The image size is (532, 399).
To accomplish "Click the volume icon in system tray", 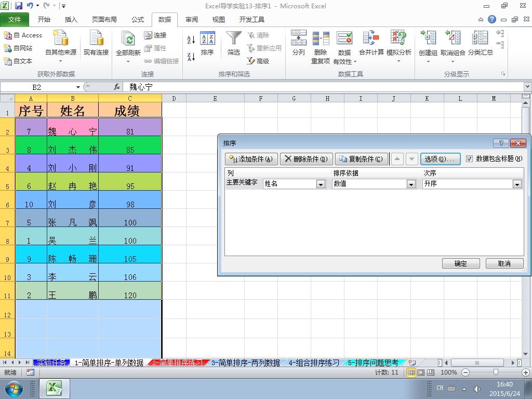I will [477, 389].
